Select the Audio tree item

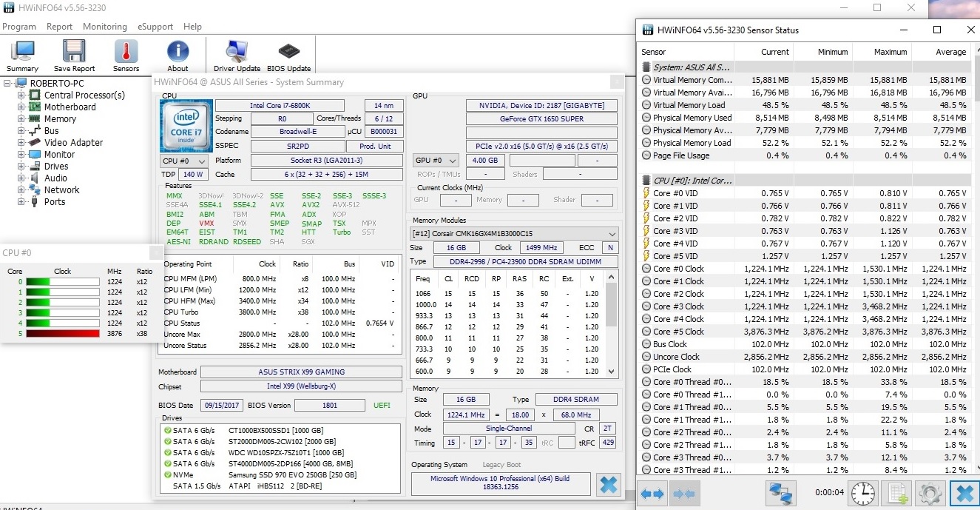click(55, 178)
